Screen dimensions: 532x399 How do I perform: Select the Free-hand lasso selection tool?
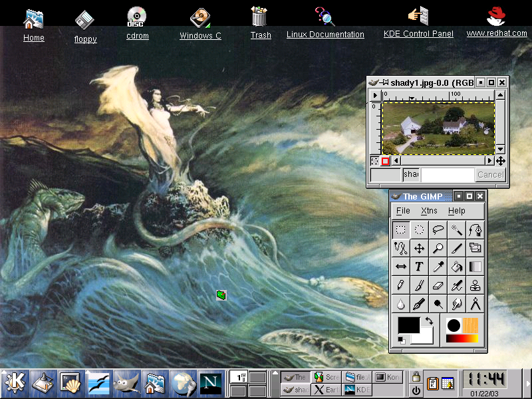tap(438, 229)
